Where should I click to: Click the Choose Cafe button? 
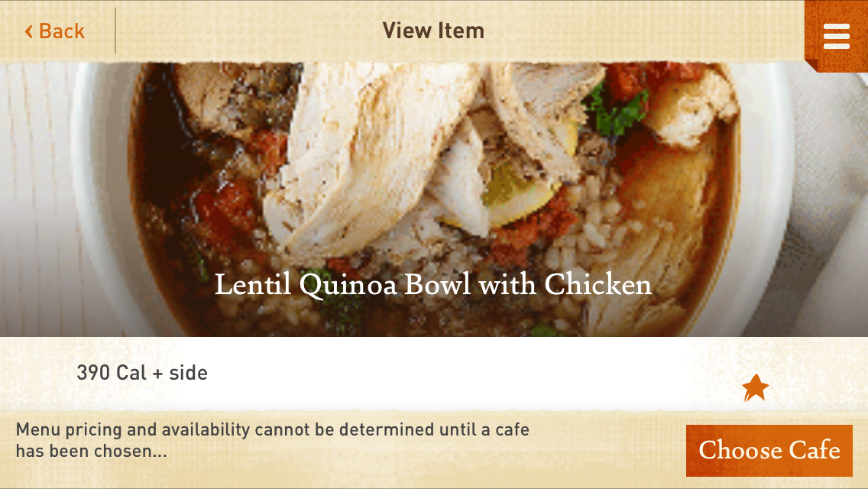769,450
